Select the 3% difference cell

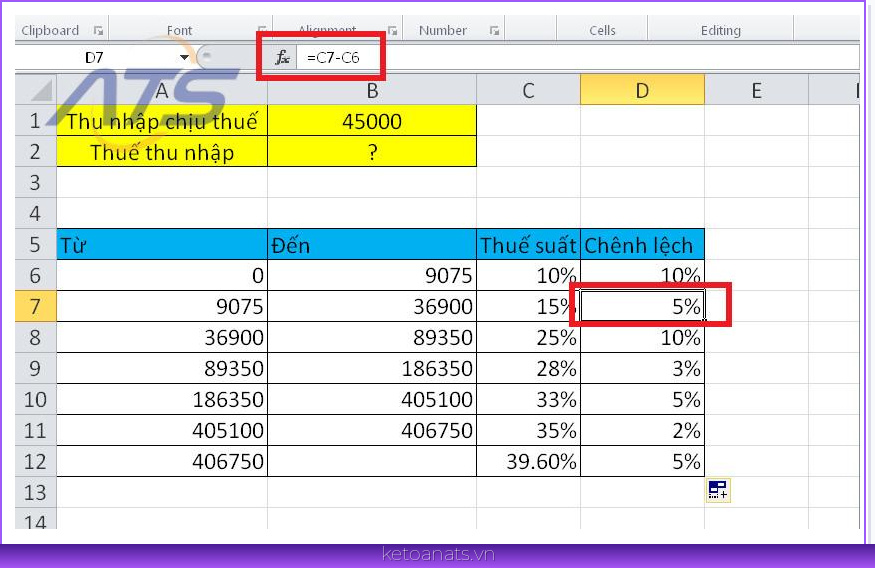[x=642, y=368]
